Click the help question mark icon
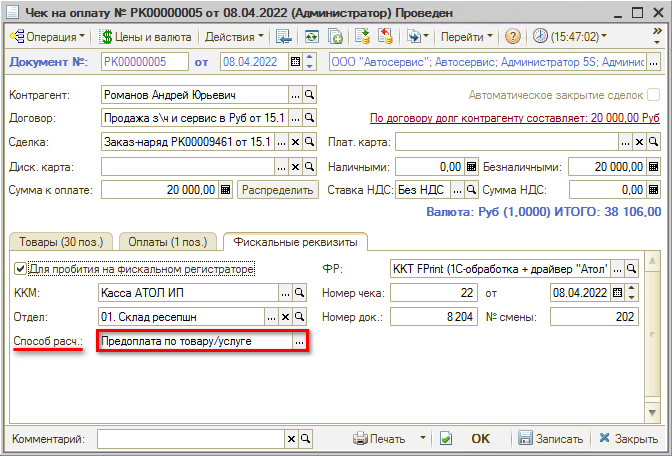672x456 pixels. [x=513, y=36]
